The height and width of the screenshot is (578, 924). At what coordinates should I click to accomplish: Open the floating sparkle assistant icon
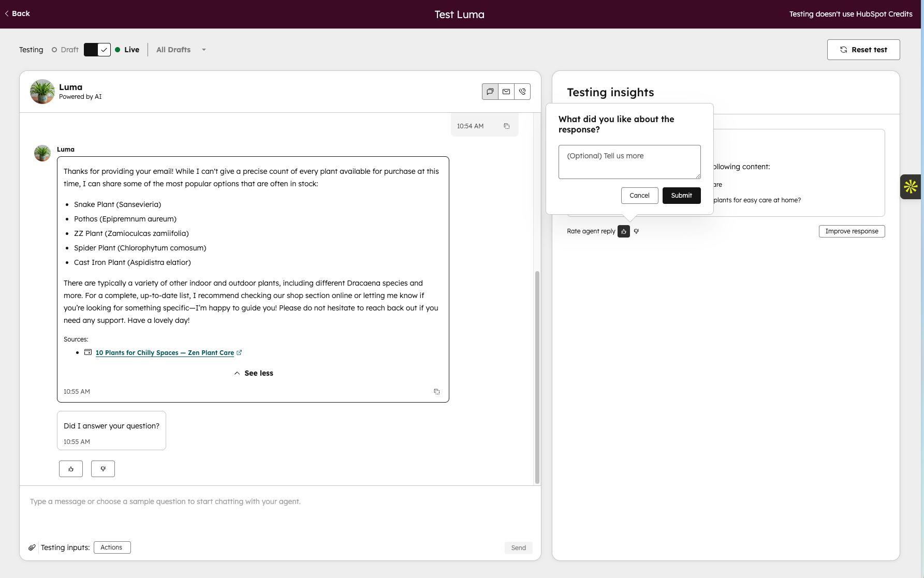(x=911, y=187)
